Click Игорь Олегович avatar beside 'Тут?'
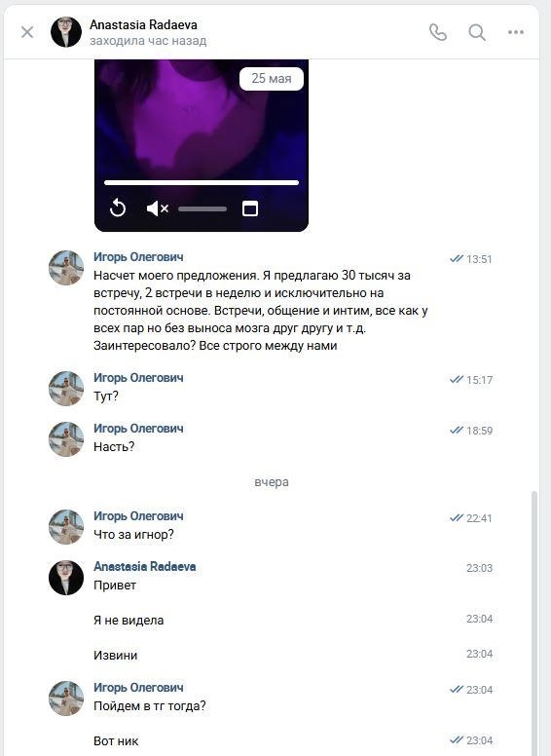This screenshot has width=551, height=756. (66, 388)
